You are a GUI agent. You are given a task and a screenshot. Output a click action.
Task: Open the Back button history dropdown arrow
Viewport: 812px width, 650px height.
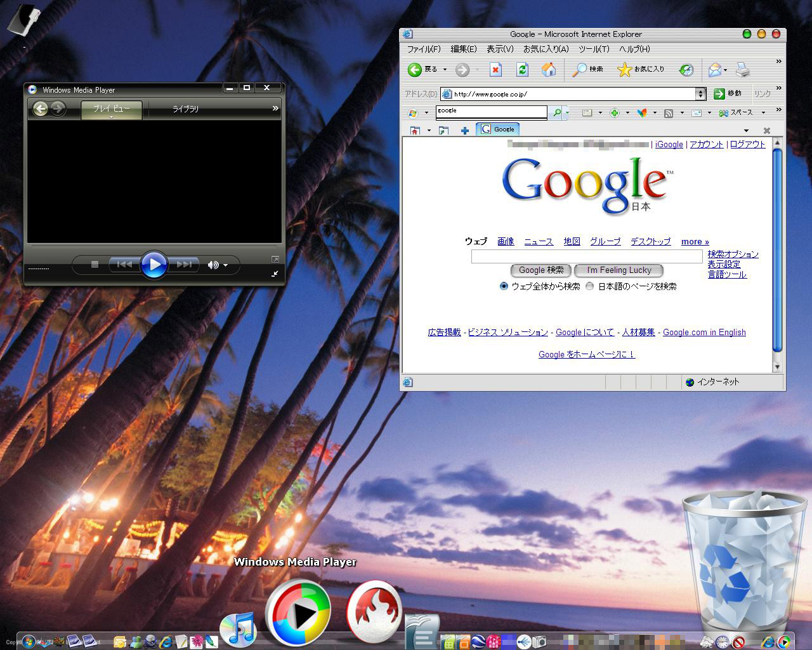click(445, 70)
